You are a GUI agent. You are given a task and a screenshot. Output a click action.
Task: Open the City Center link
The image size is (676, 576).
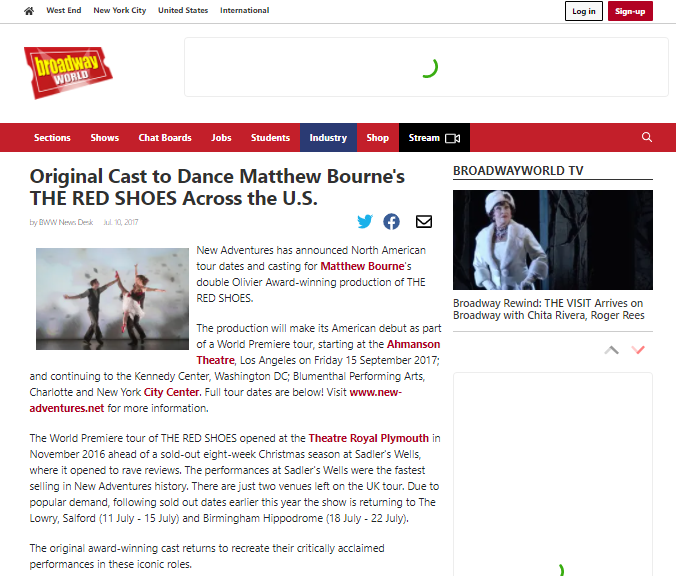tap(172, 392)
